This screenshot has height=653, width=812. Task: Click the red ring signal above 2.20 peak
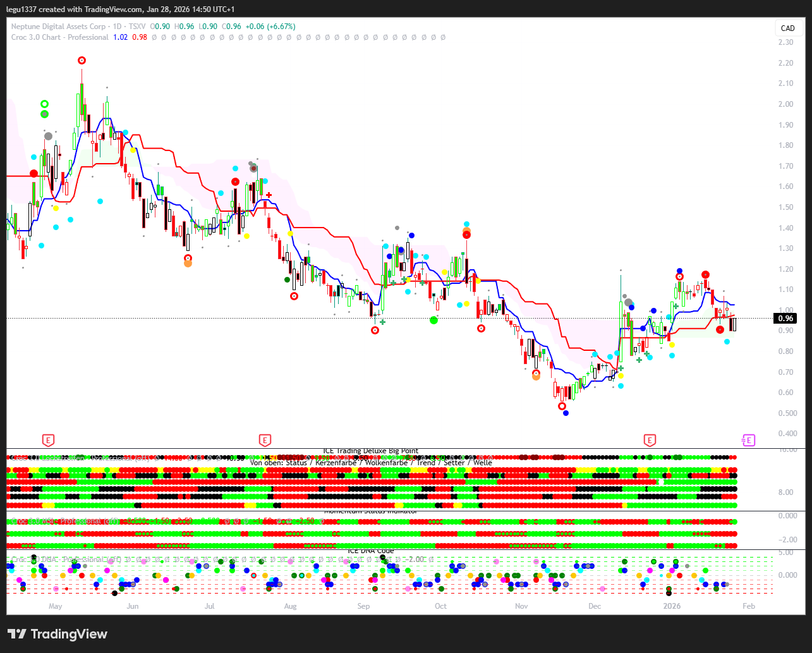82,60
